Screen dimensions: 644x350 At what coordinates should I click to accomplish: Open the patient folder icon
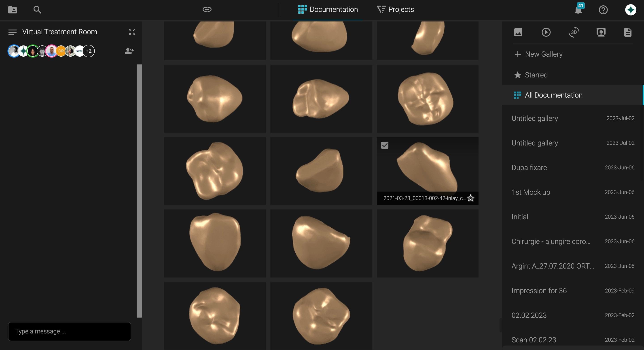[13, 10]
